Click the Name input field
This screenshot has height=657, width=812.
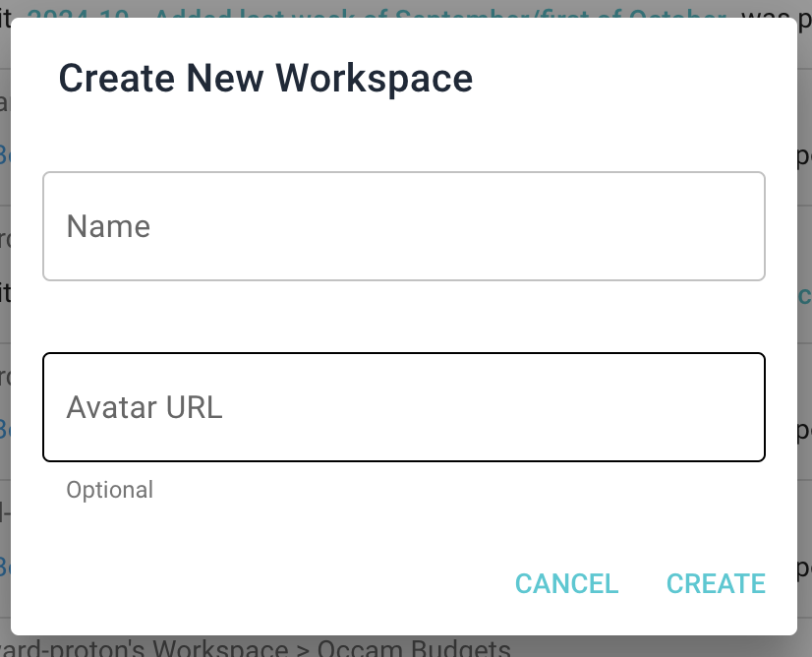click(x=403, y=226)
